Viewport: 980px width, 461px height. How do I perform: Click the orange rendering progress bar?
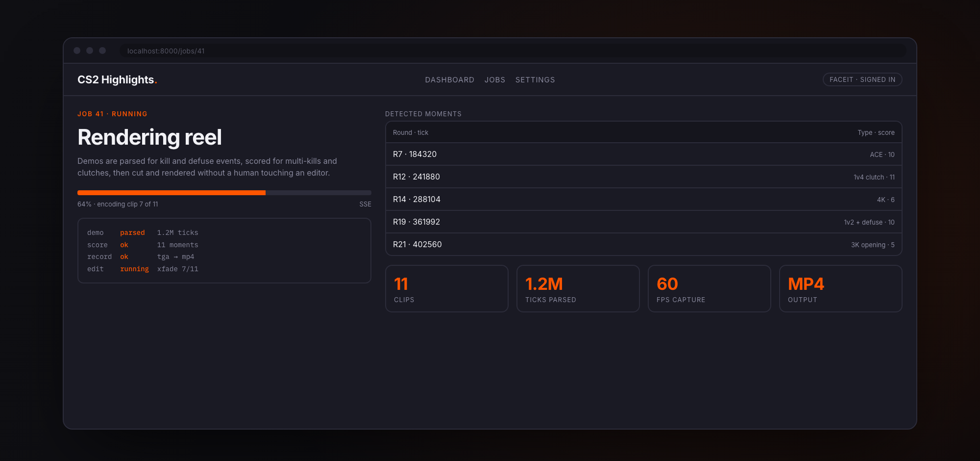coord(224,193)
